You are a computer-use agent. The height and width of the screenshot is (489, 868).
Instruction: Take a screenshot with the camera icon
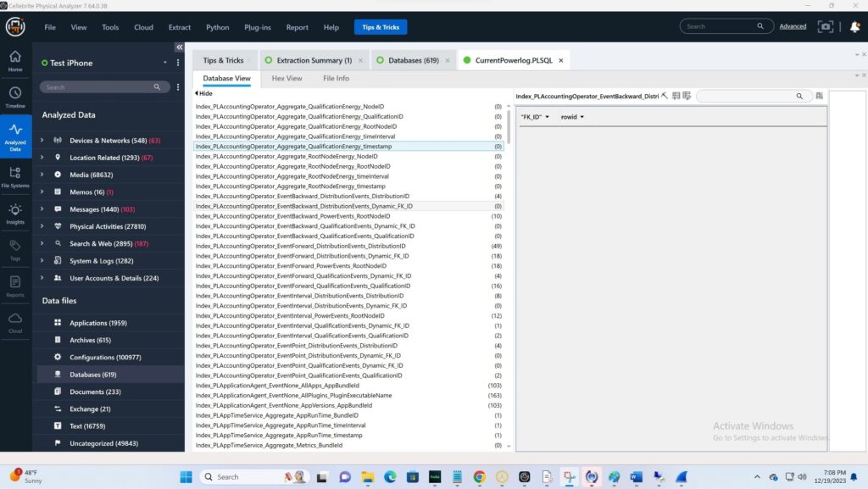825,26
